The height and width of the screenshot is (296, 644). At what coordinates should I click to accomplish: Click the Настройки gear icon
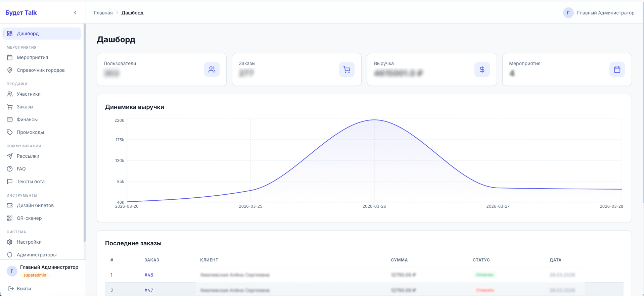coord(10,242)
